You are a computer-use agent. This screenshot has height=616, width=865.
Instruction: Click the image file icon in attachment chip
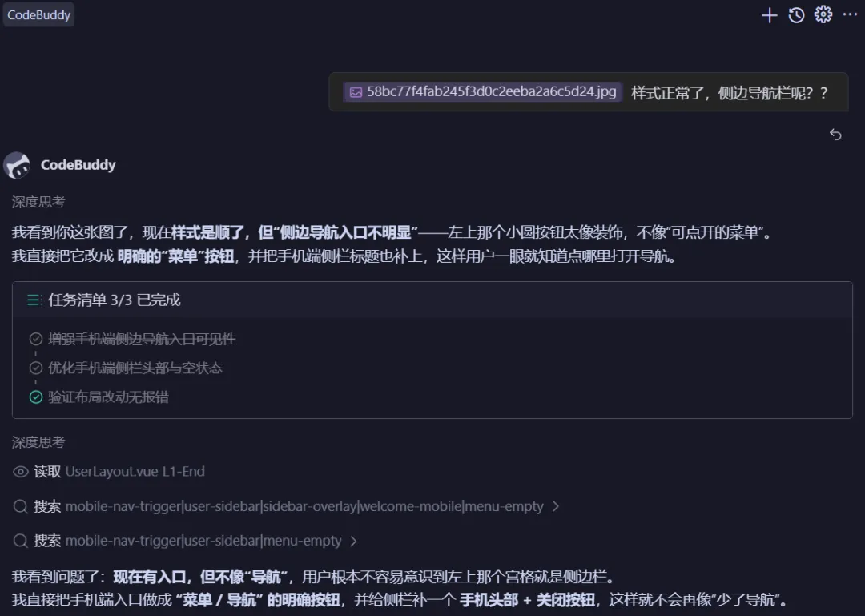[x=356, y=92]
